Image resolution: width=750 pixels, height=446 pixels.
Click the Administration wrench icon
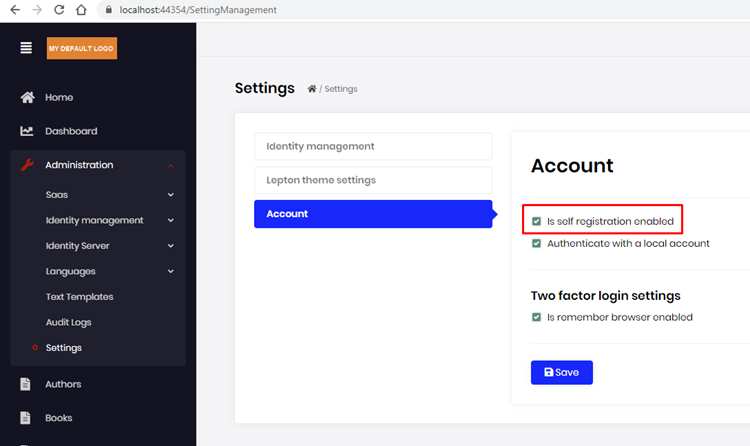click(28, 165)
